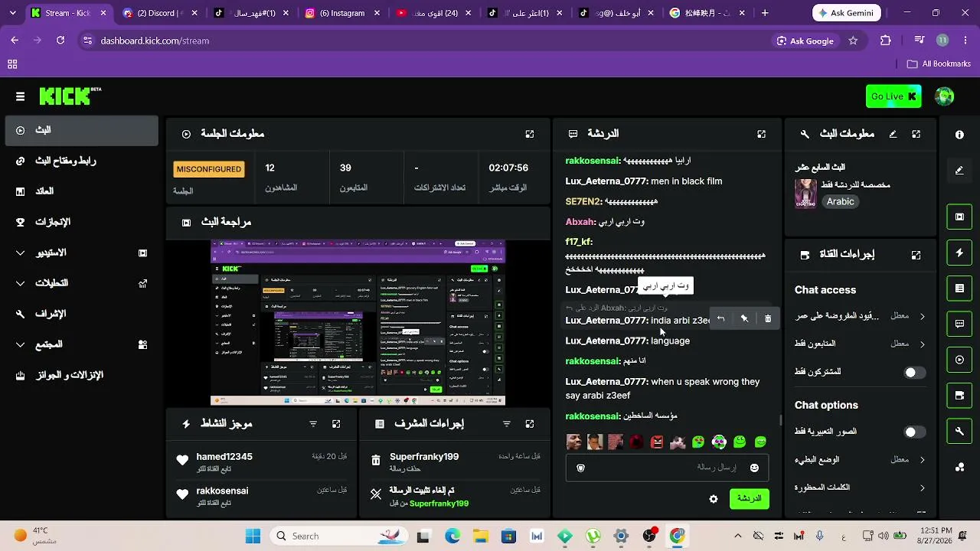Expand the معلومات البث panel to fullscreen
Viewport: 980px width, 551px height.
[916, 134]
